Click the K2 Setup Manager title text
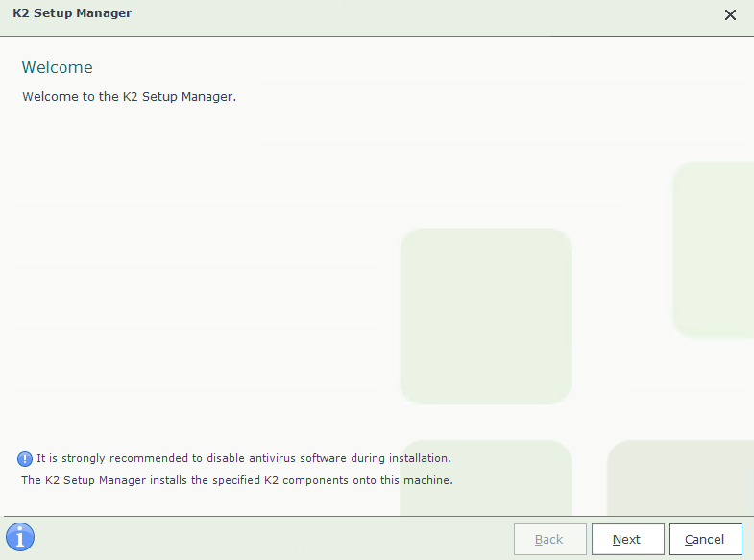Viewport: 754px width, 560px height. point(72,13)
